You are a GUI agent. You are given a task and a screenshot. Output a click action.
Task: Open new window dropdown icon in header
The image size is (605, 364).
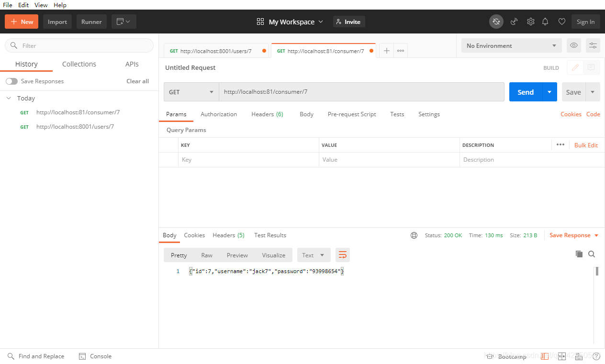click(x=124, y=22)
